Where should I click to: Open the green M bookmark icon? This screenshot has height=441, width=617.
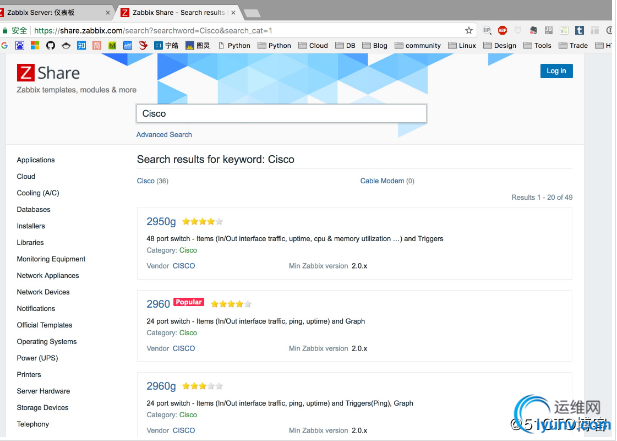112,46
